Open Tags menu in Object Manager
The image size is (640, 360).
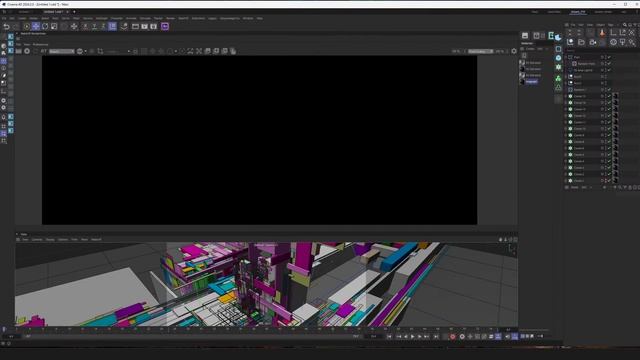click(611, 25)
